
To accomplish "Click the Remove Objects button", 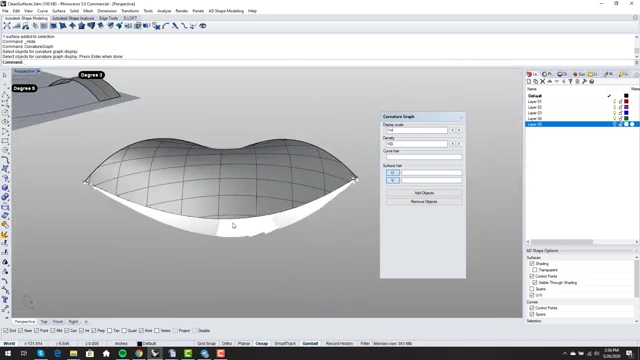I will click(424, 202).
